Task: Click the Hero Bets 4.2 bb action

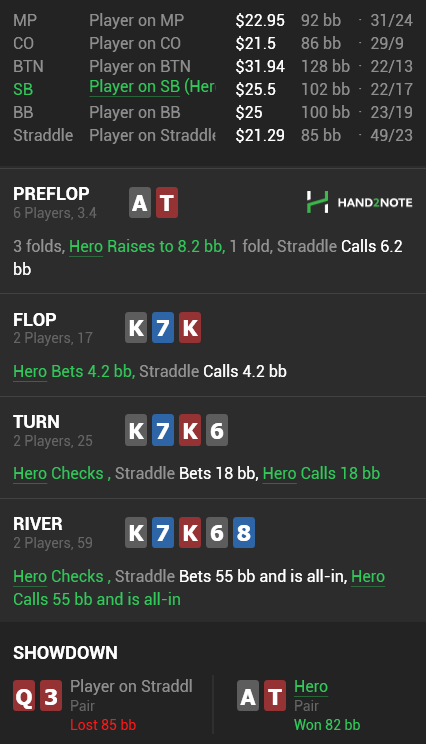Action: [74, 371]
